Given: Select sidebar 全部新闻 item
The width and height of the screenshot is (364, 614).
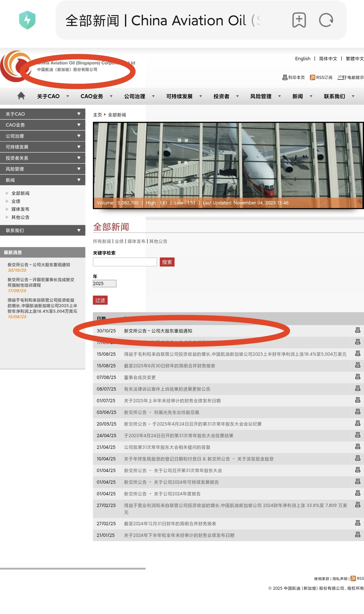Looking at the screenshot, I should click(20, 193).
